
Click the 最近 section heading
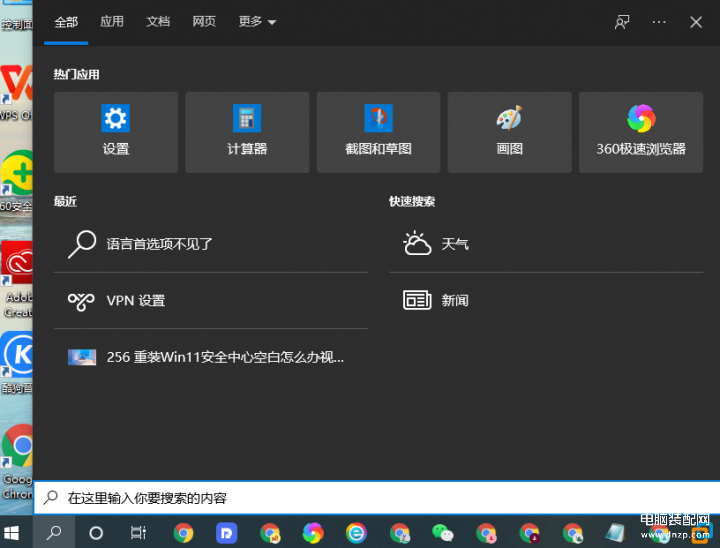(x=65, y=201)
